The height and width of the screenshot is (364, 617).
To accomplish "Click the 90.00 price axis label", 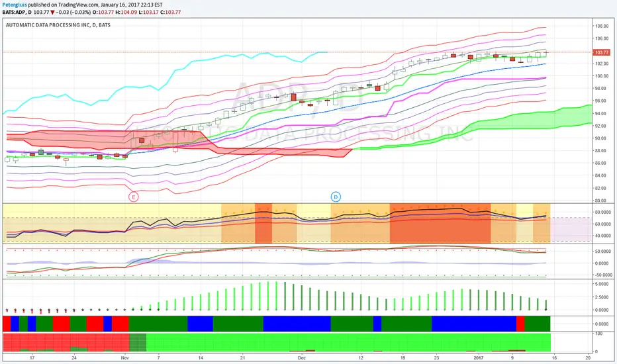I will tap(602, 138).
